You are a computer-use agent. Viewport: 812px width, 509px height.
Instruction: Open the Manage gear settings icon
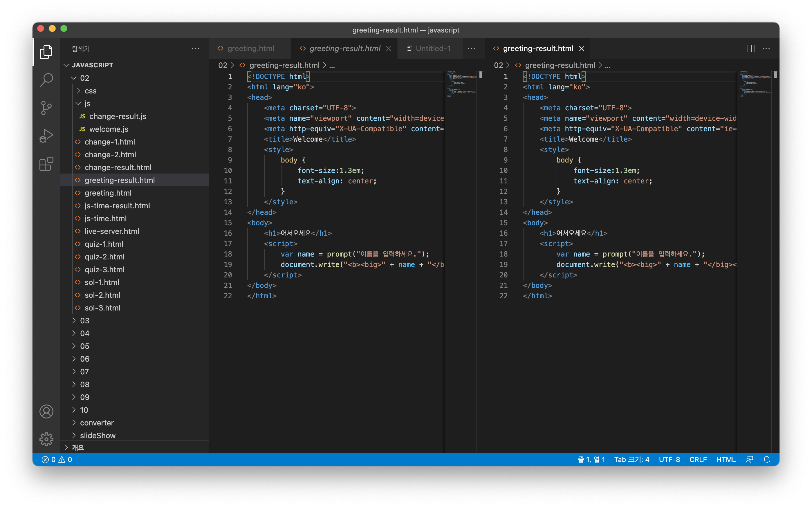pos(46,439)
